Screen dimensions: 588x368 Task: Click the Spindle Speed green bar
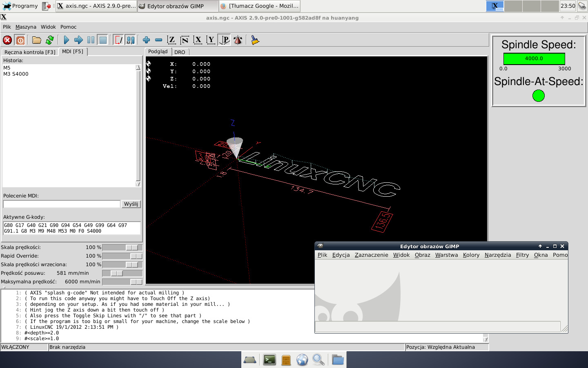(534, 58)
